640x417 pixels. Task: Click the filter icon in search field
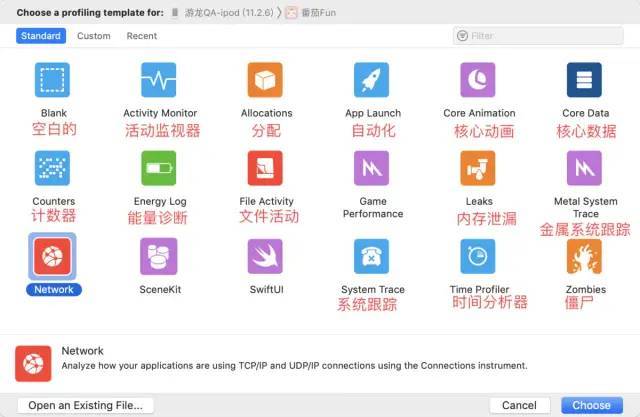pyautogui.click(x=462, y=36)
